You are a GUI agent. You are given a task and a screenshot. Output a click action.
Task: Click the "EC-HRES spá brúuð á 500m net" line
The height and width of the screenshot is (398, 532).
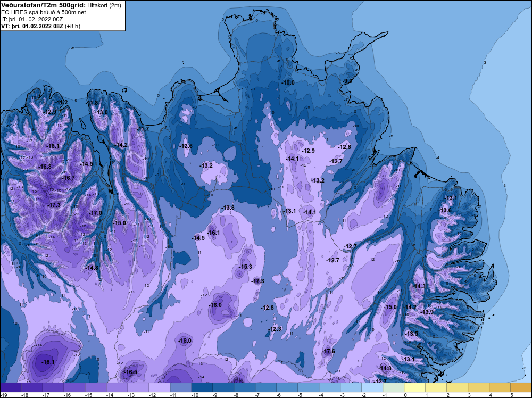click(44, 12)
